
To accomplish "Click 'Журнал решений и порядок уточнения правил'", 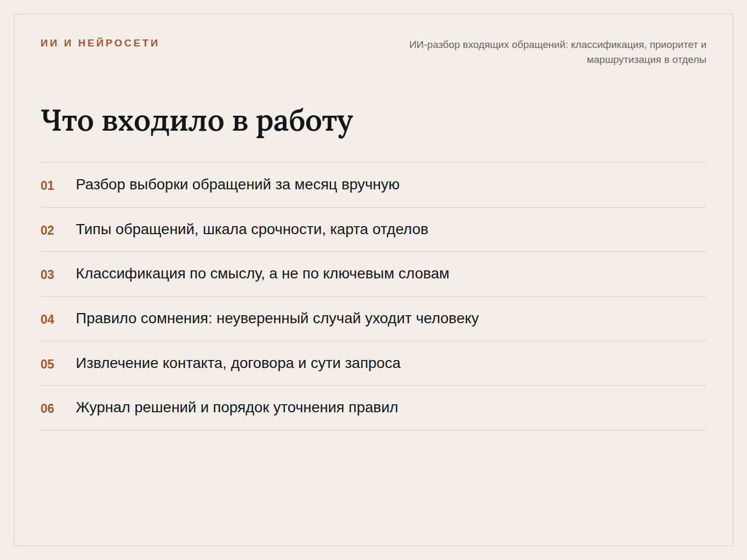I will pyautogui.click(x=237, y=407).
